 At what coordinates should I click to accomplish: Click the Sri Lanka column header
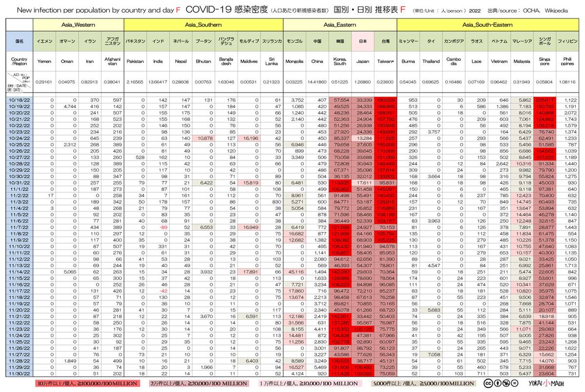tap(272, 62)
